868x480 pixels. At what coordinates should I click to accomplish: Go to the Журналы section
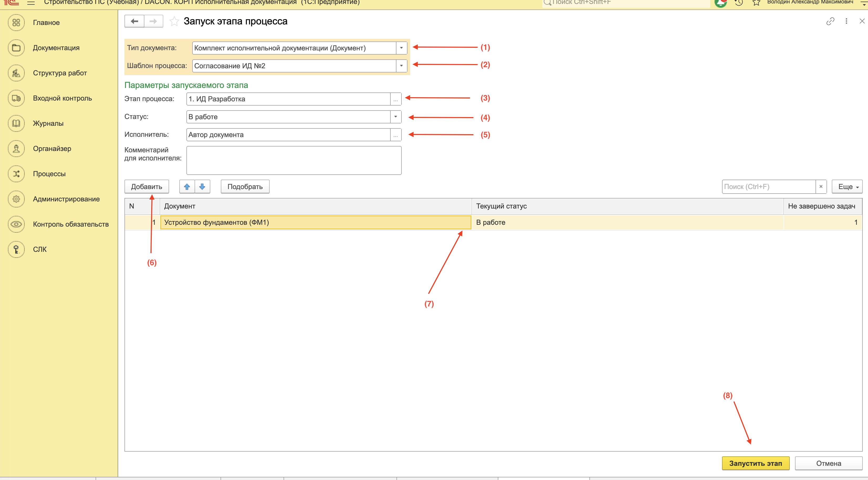[x=48, y=123]
